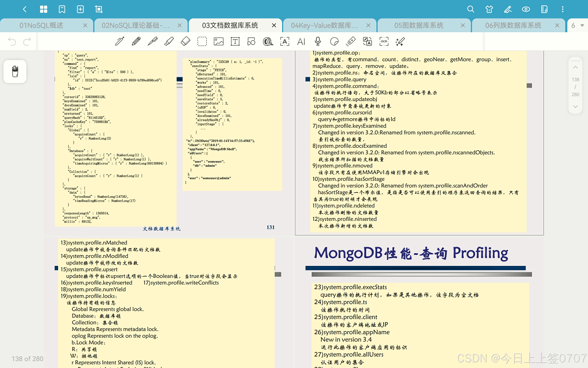Switch to the 04Key-Value数据库 tab
The image size is (588, 368).
(325, 25)
